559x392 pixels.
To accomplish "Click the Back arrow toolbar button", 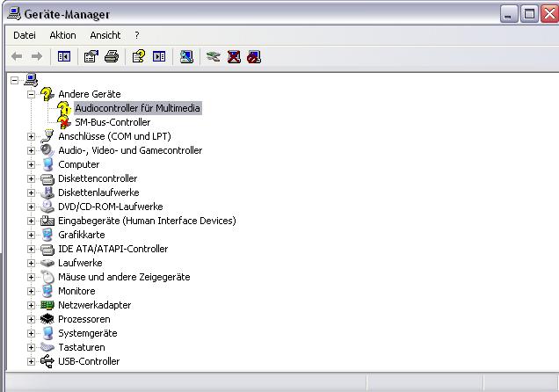I will coord(17,56).
